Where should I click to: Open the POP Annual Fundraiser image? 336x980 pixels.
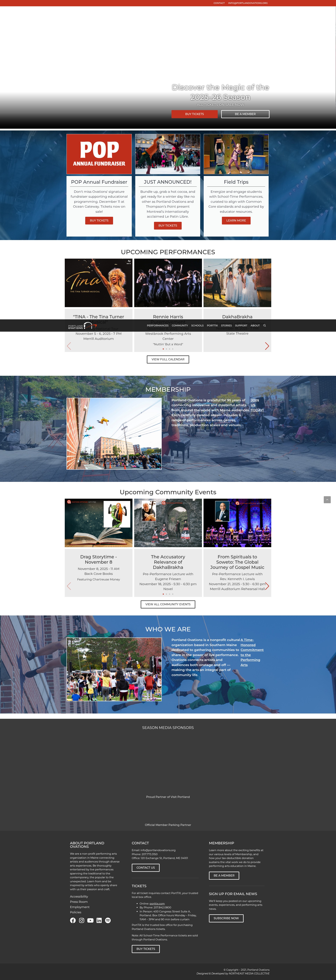click(99, 154)
